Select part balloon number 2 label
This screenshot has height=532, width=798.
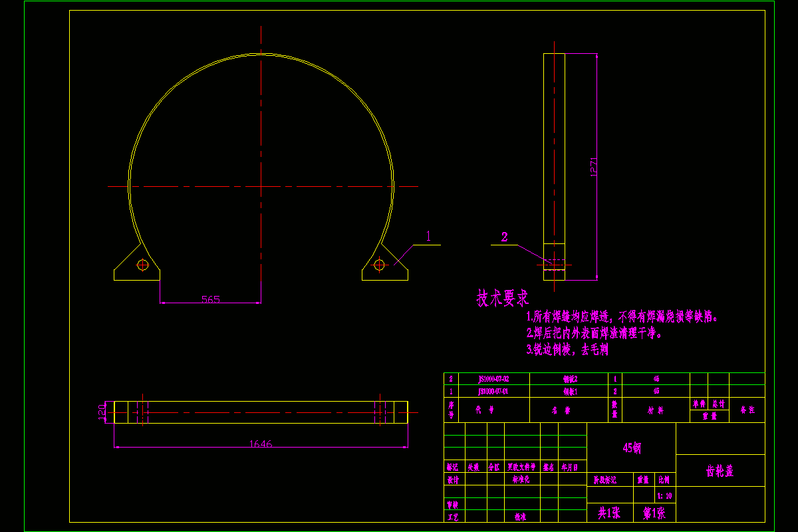505,237
